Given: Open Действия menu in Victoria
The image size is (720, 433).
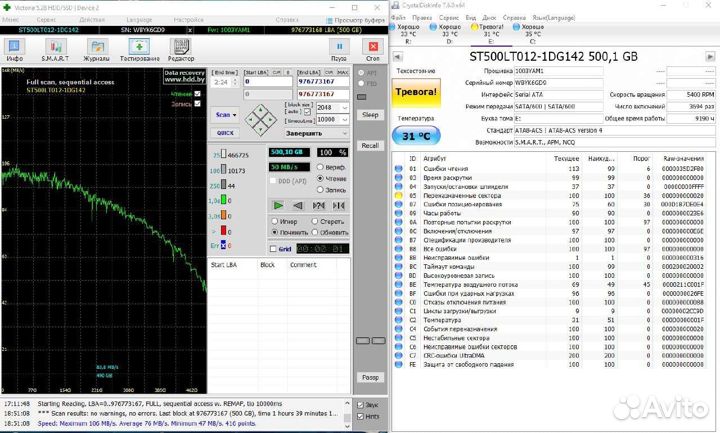Looking at the screenshot, I should click(x=92, y=20).
